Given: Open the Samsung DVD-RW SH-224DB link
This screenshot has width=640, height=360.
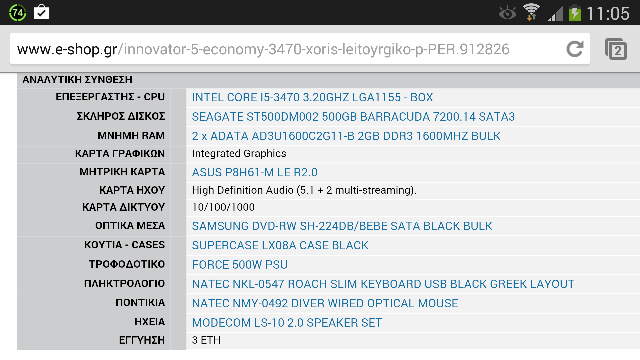Looking at the screenshot, I should pyautogui.click(x=342, y=226).
